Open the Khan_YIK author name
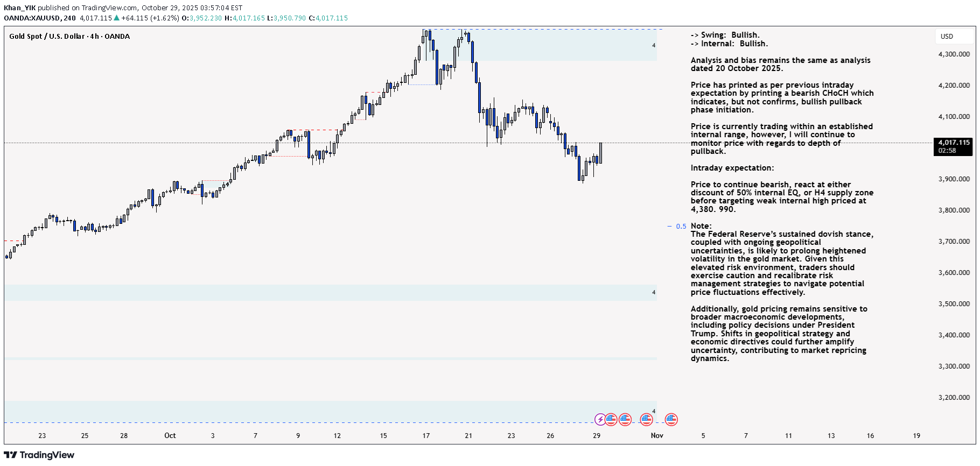This screenshot has height=466, width=980. pyautogui.click(x=19, y=8)
